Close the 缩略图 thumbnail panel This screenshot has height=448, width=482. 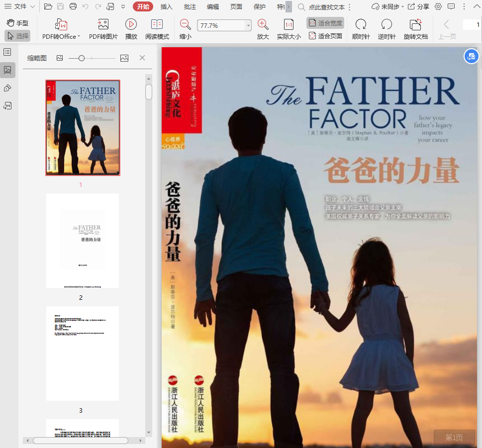142,58
